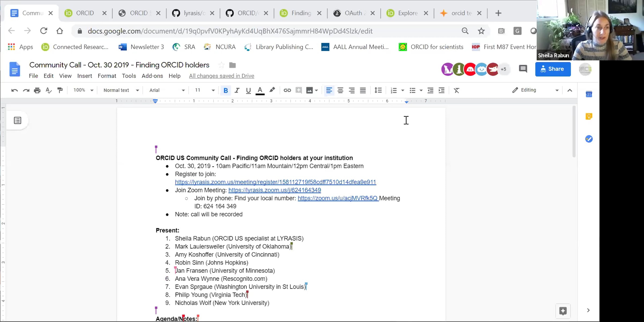Open the comment history icon

(x=523, y=69)
